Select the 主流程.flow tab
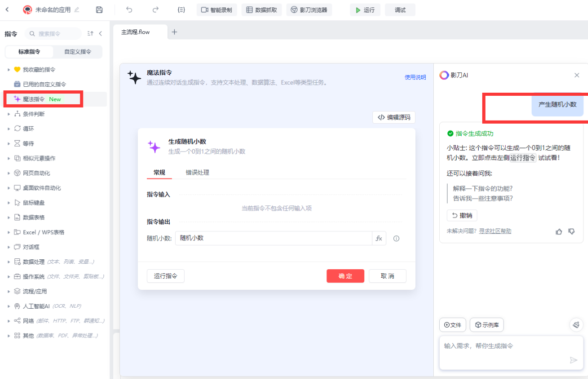588x379 pixels. 135,32
